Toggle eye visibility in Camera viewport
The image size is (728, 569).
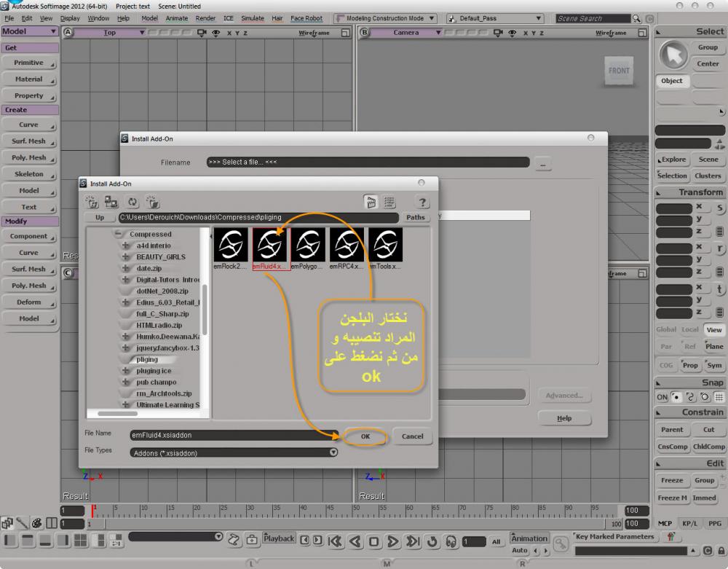[x=512, y=33]
